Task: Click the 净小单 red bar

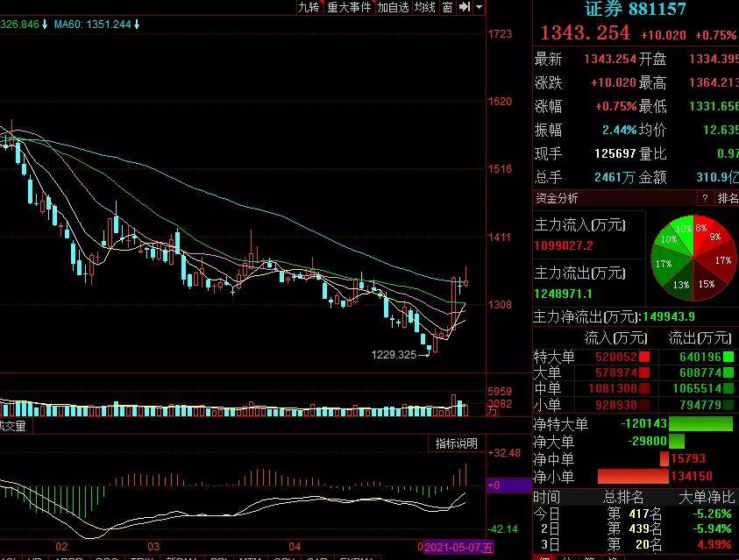Action: click(633, 476)
